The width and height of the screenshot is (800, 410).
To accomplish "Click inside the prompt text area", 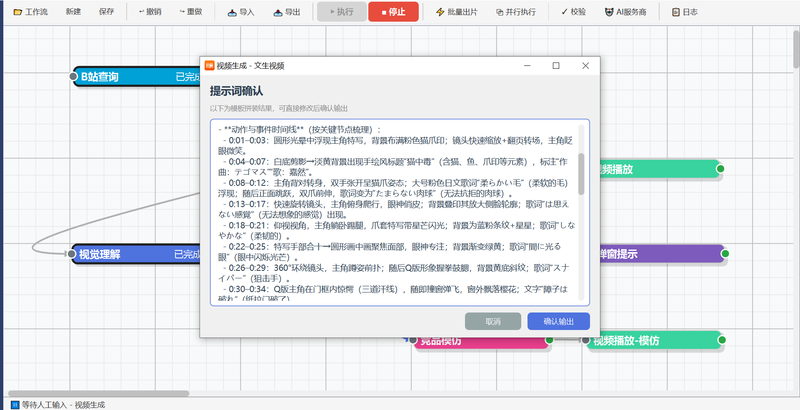I will tap(399, 213).
